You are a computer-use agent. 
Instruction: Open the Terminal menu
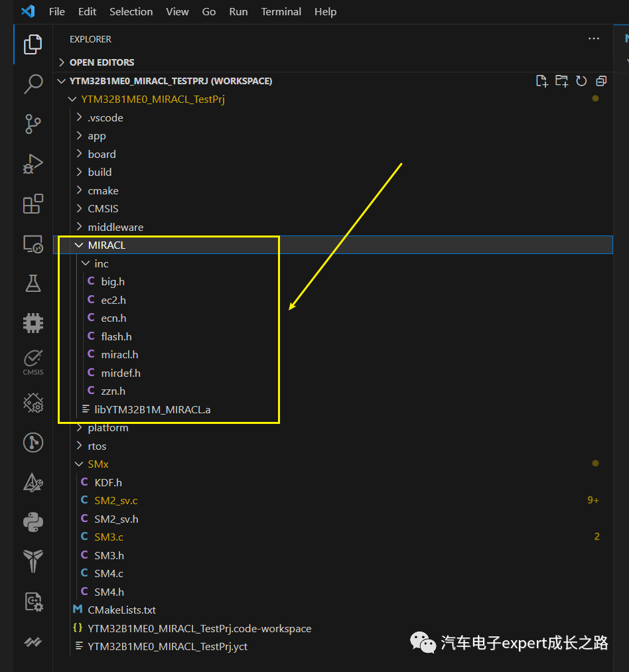281,11
